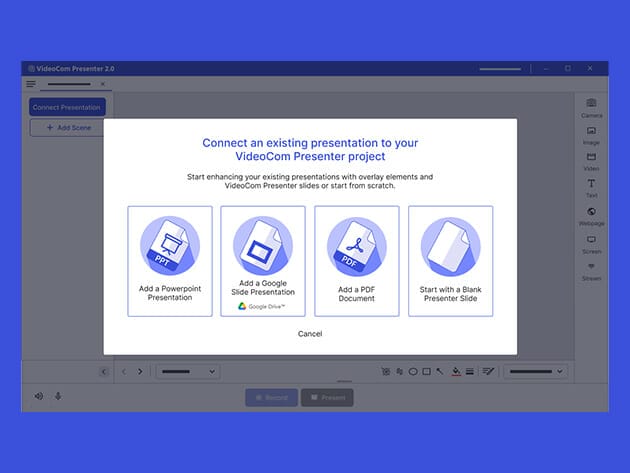Add a Webpage overlay
The height and width of the screenshot is (473, 630).
[x=591, y=213]
